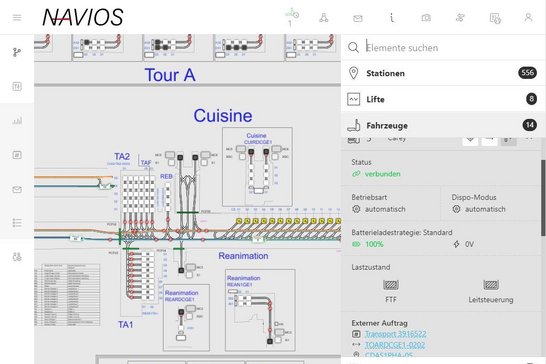
Task: Open the hamburger navigation menu
Action: [17, 17]
